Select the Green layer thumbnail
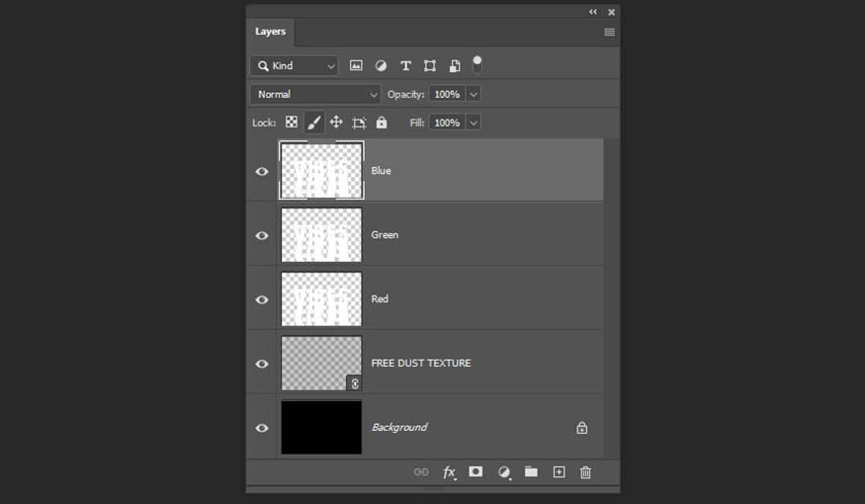Image resolution: width=865 pixels, height=504 pixels. tap(321, 235)
